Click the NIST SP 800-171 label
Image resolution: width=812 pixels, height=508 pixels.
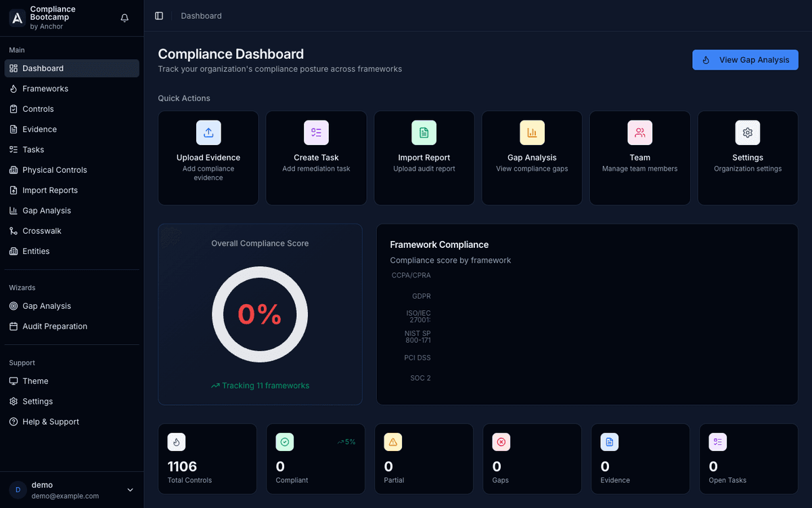pyautogui.click(x=418, y=337)
